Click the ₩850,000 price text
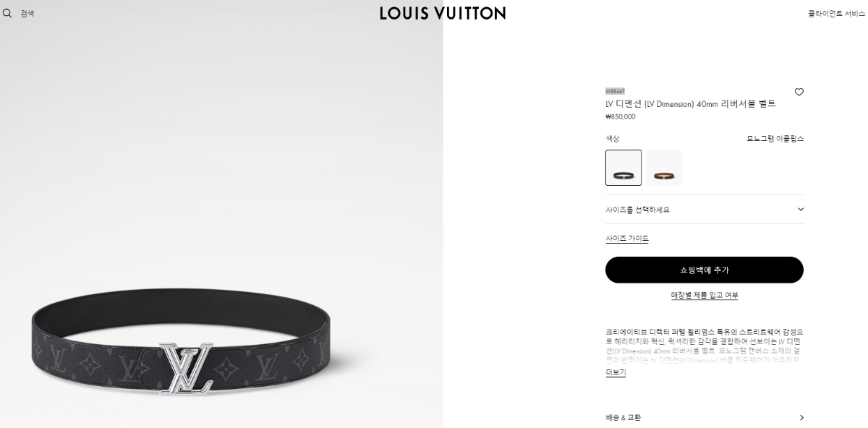This screenshot has width=868, height=428. tap(621, 116)
